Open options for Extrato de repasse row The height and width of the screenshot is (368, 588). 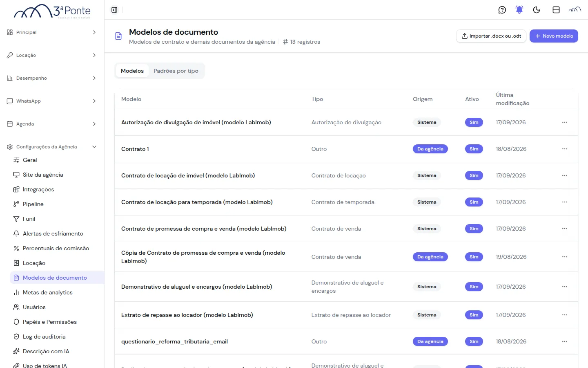pyautogui.click(x=565, y=315)
